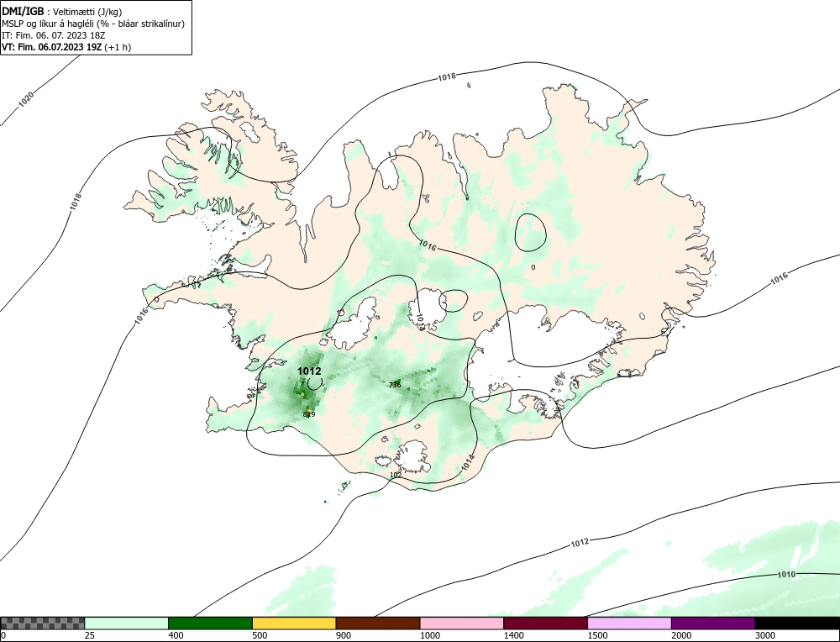Click the legend tick label 500
The width and height of the screenshot is (840, 642).
pos(260,635)
